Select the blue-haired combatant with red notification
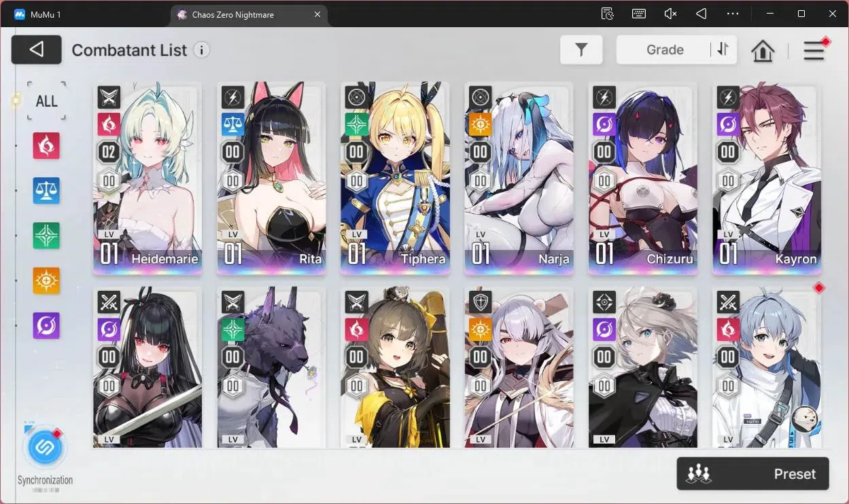This screenshot has height=504, width=849. click(767, 367)
